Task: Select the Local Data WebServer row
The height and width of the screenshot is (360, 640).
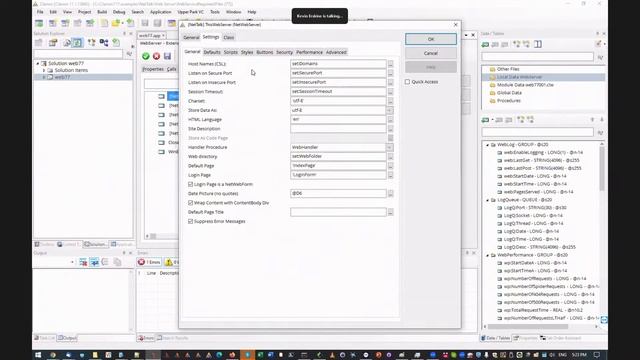Action: [x=543, y=77]
